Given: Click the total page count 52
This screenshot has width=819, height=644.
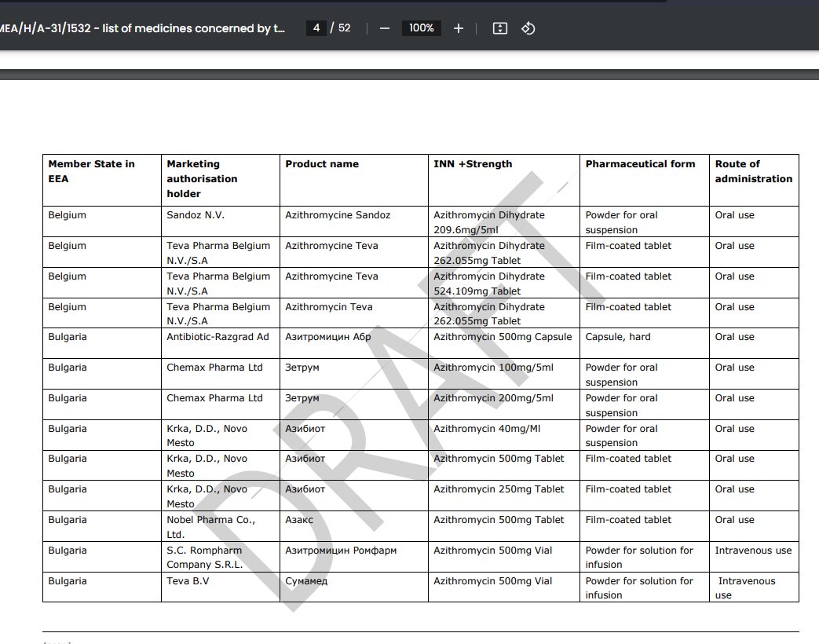Looking at the screenshot, I should coord(344,28).
